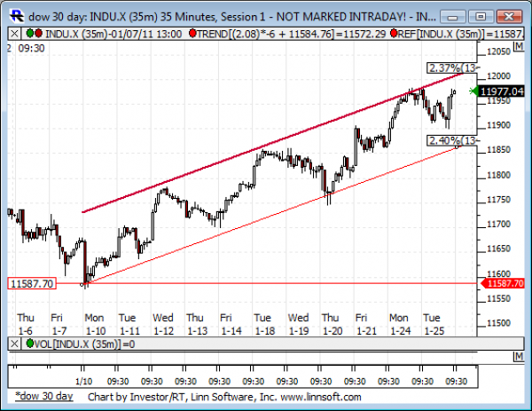The height and width of the screenshot is (411, 532).
Task: Click the www.linnsoft.com text
Action: click(x=321, y=397)
